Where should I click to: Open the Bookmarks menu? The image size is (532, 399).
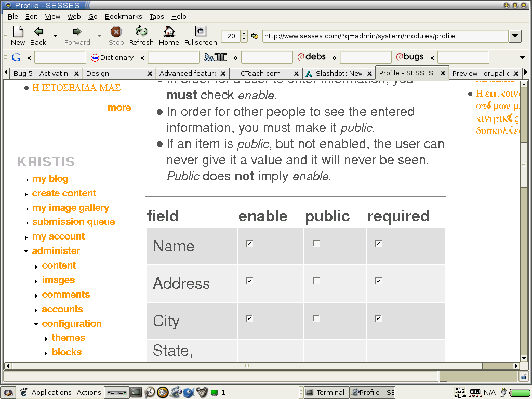(123, 16)
